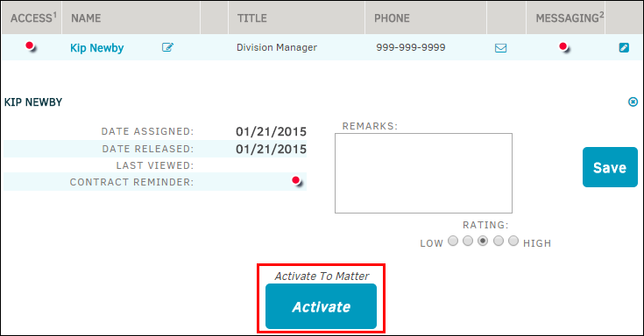The width and height of the screenshot is (644, 336).
Task: Toggle the Contract Reminder red dot
Action: pos(296,181)
